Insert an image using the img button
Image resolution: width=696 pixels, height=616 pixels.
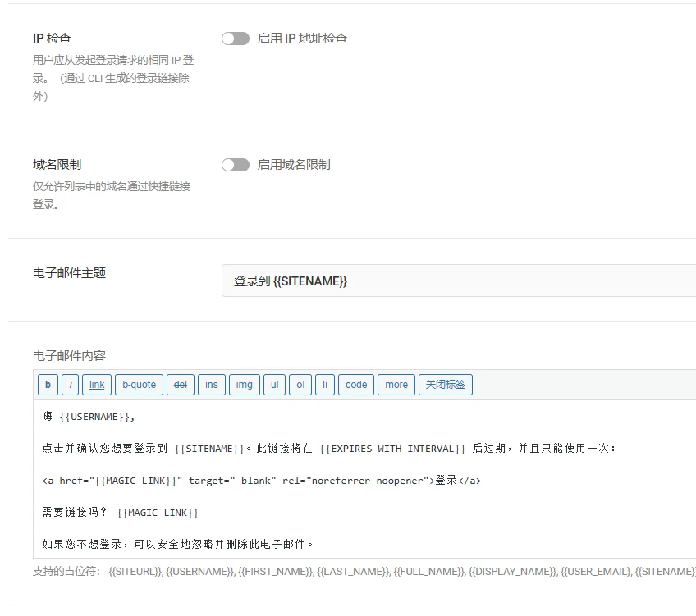pos(244,384)
